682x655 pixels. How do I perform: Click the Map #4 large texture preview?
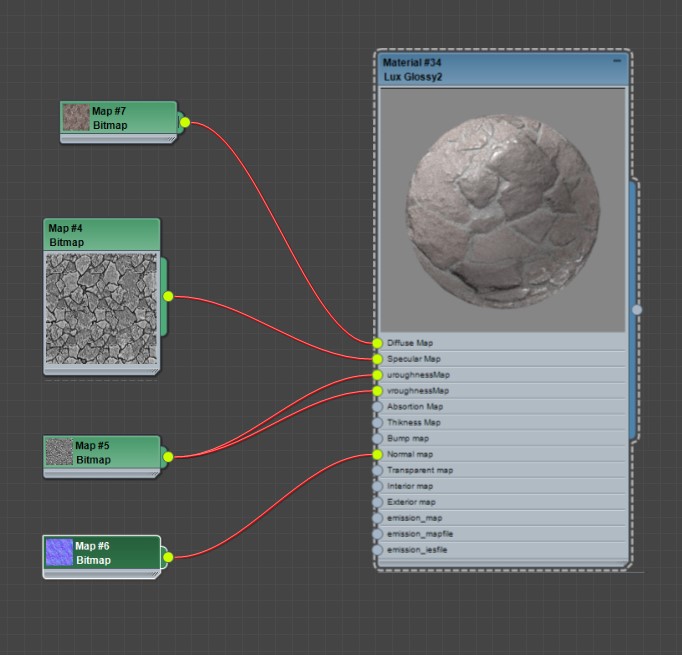pos(101,308)
